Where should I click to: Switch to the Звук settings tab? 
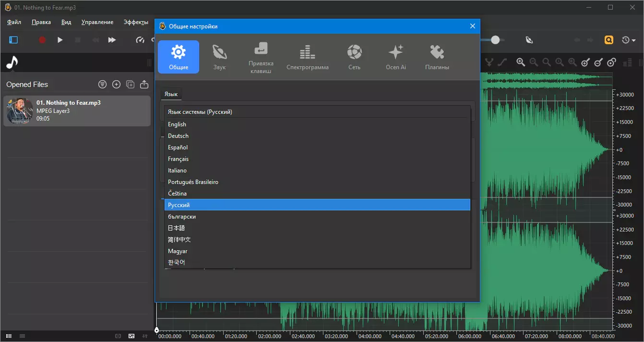pos(219,57)
